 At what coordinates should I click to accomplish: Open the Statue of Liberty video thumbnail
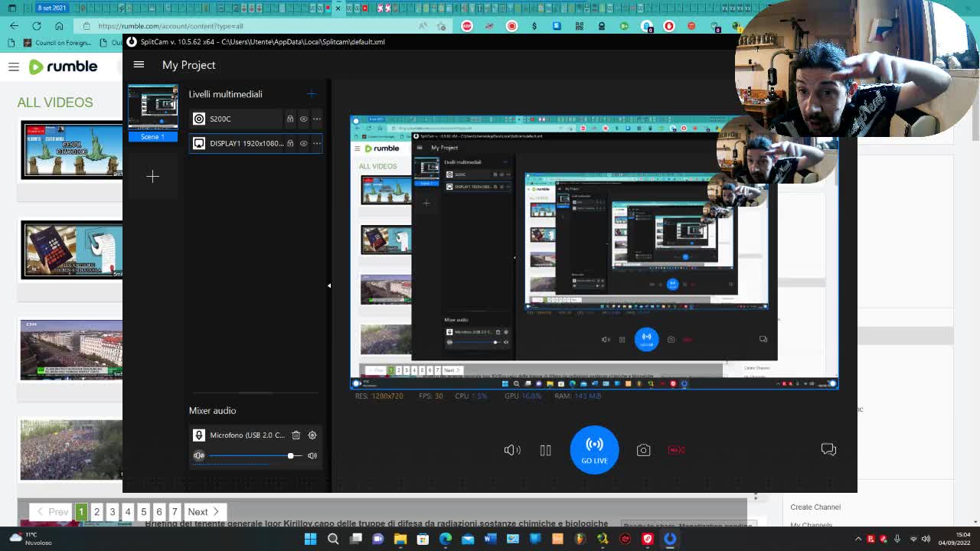[71, 150]
